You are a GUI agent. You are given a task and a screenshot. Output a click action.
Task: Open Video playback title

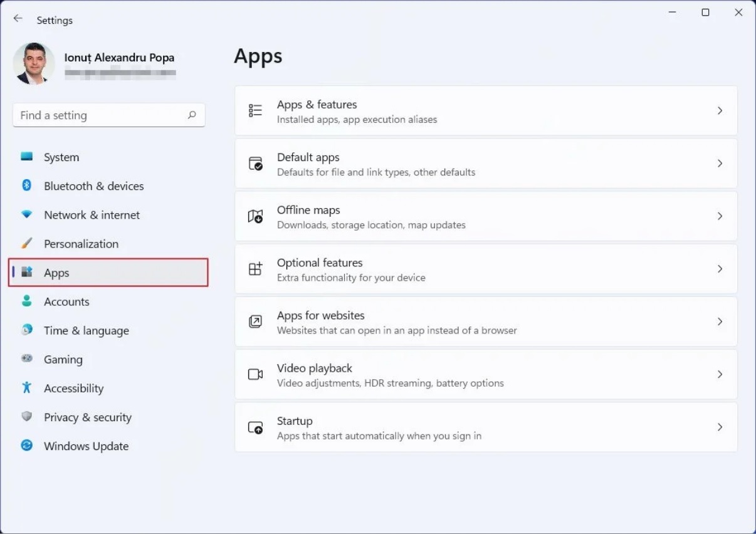click(315, 368)
